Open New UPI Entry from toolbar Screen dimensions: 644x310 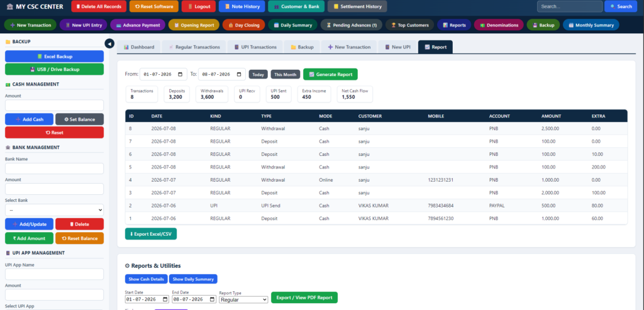click(x=84, y=25)
